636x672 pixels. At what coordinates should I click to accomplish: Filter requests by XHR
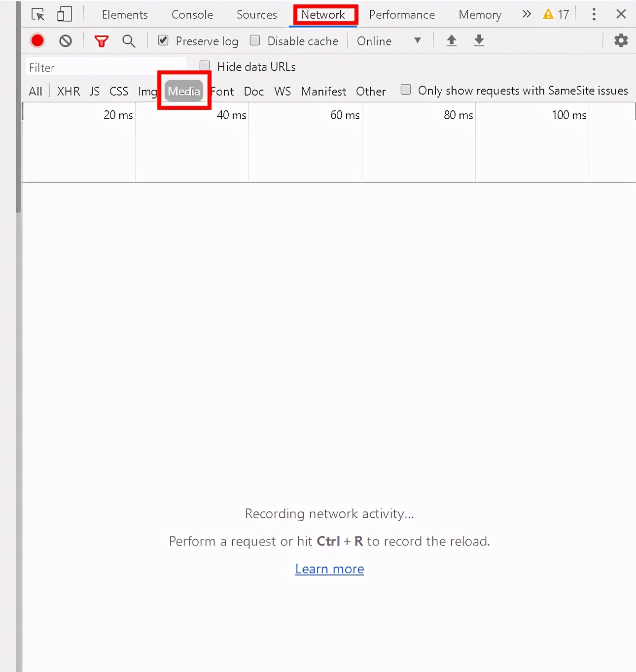69,91
